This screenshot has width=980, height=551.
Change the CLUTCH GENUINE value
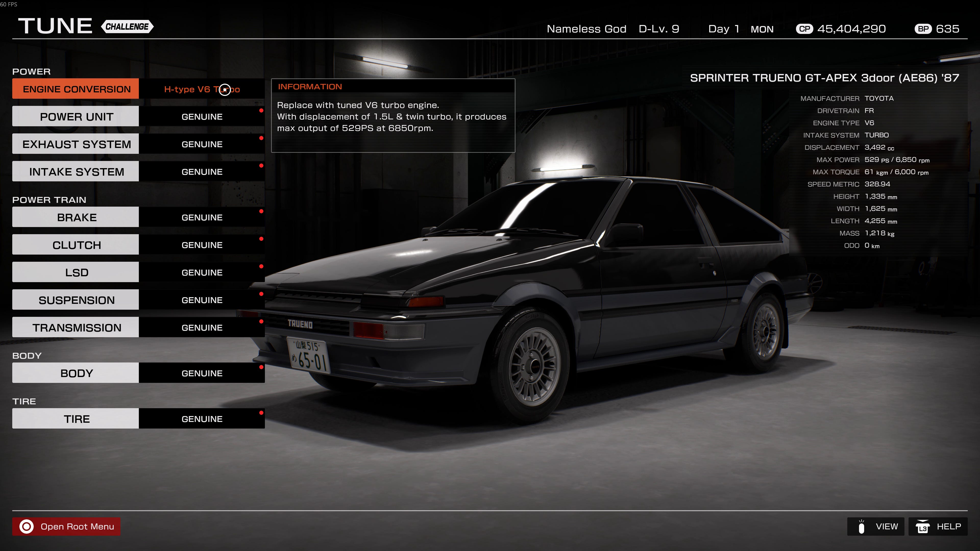(x=202, y=245)
